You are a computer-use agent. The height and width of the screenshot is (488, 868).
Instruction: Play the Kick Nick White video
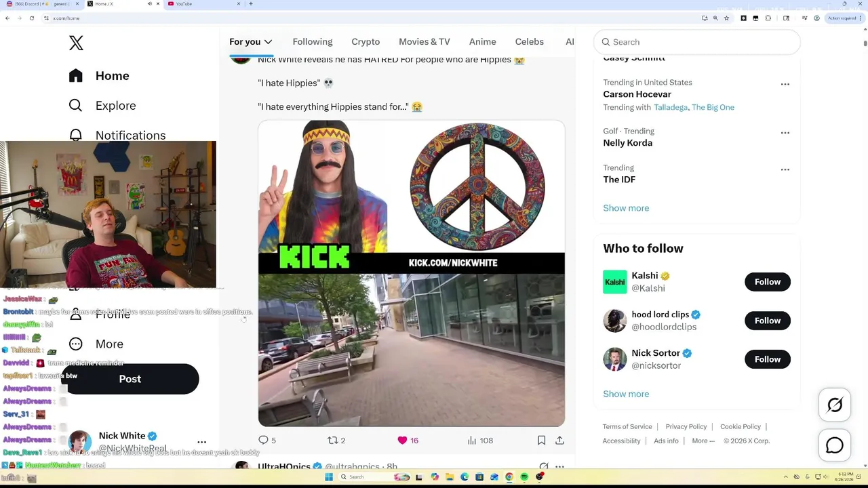[412, 273]
